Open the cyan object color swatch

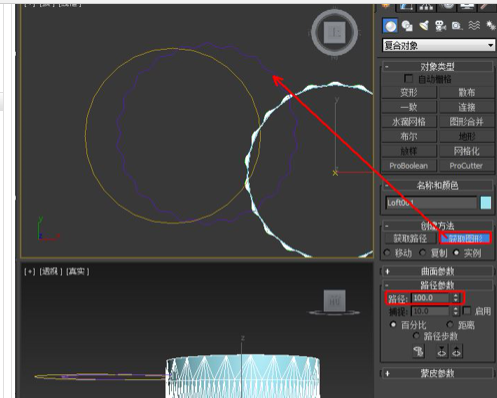(486, 203)
